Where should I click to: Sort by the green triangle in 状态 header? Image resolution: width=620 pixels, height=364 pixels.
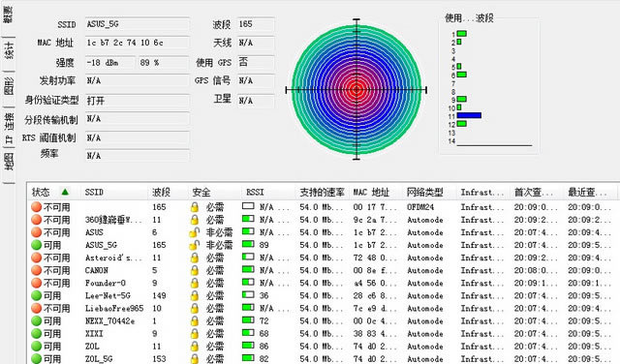tap(65, 192)
